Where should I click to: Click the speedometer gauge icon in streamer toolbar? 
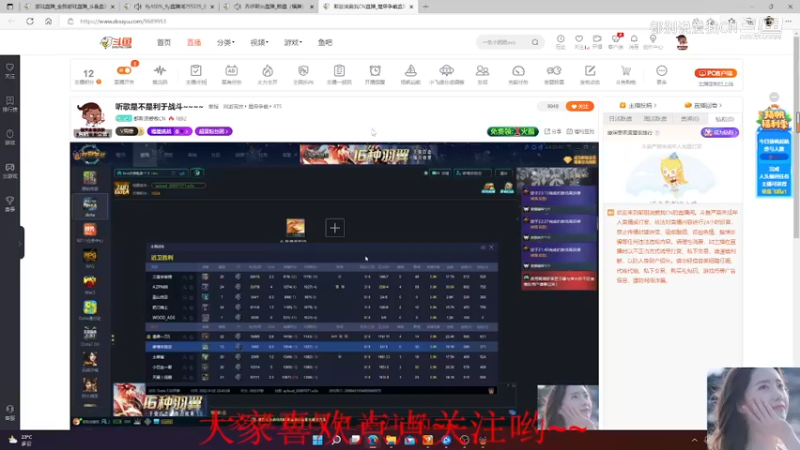pos(518,70)
